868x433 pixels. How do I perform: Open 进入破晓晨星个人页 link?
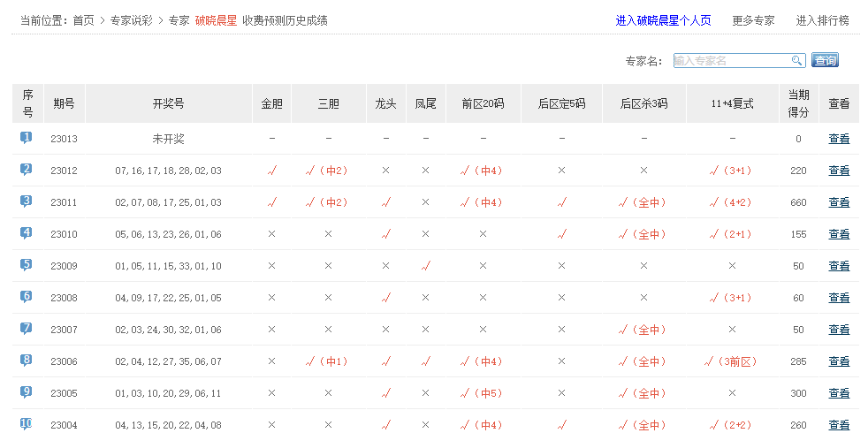point(663,20)
